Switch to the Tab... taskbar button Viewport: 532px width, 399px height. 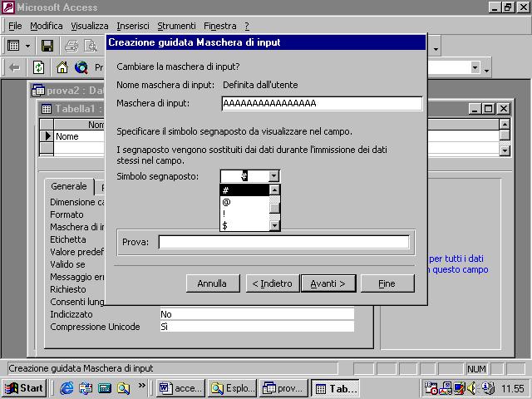(335, 388)
